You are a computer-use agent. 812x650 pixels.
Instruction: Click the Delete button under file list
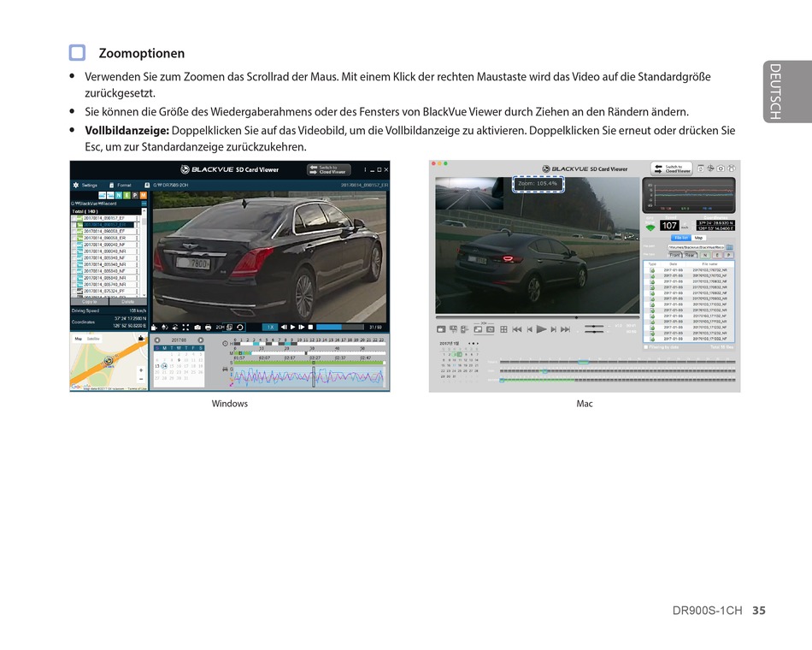pos(128,302)
